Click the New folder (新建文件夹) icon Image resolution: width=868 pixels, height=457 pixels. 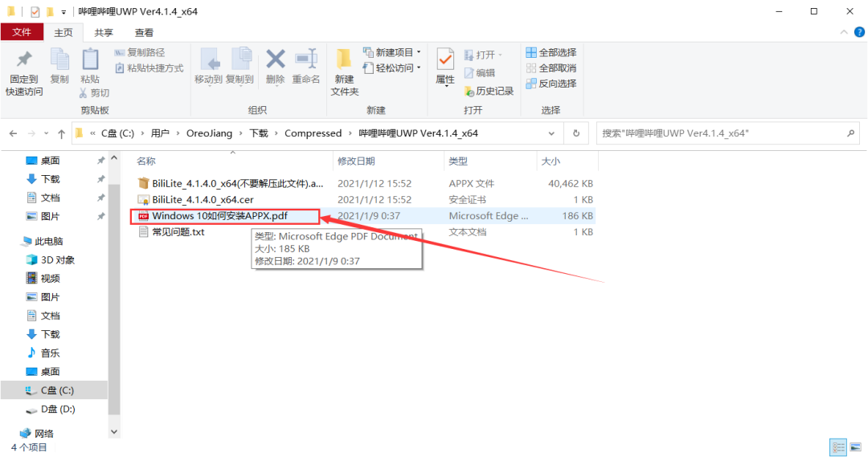point(344,59)
